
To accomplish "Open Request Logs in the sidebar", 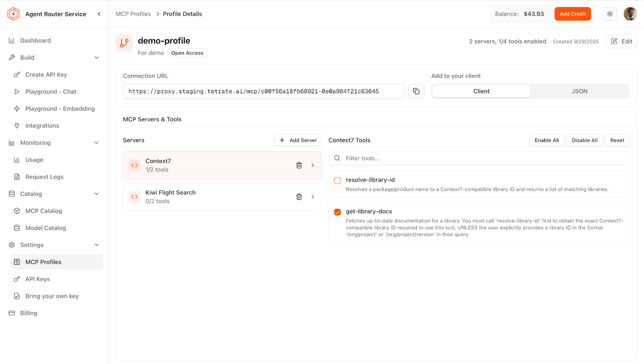I will click(x=44, y=177).
